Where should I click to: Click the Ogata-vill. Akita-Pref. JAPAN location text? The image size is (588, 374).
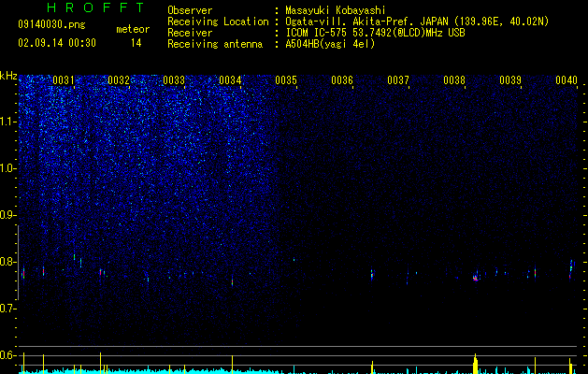pos(417,22)
